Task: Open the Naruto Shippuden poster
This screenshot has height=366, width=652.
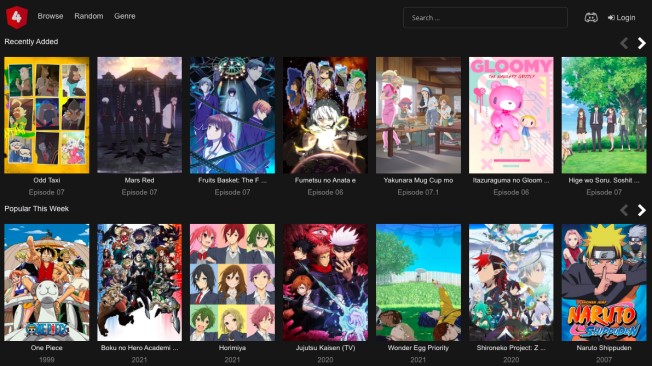Action: tap(604, 282)
